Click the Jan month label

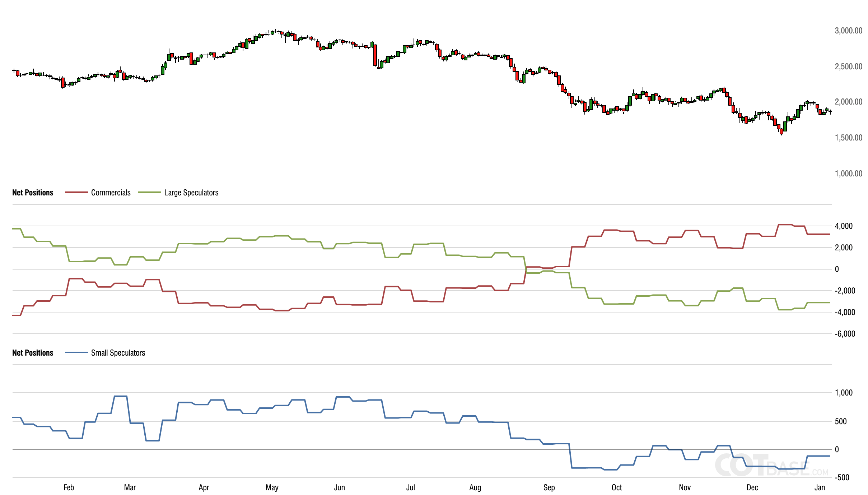(820, 487)
